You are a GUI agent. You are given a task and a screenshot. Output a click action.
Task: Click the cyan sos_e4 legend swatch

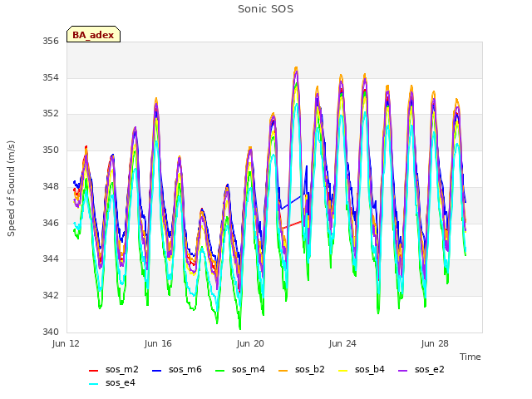pyautogui.click(x=93, y=384)
